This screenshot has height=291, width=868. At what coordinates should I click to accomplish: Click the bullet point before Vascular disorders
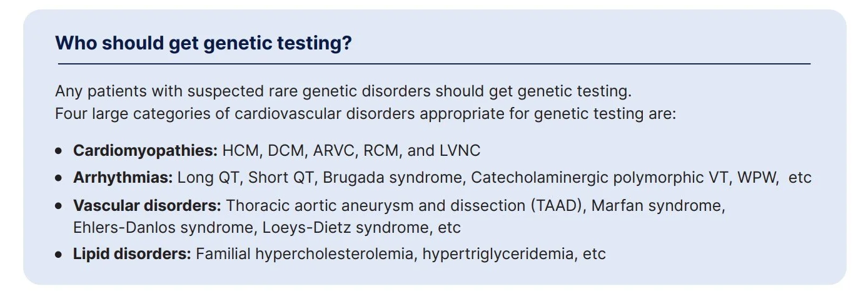[x=59, y=206]
